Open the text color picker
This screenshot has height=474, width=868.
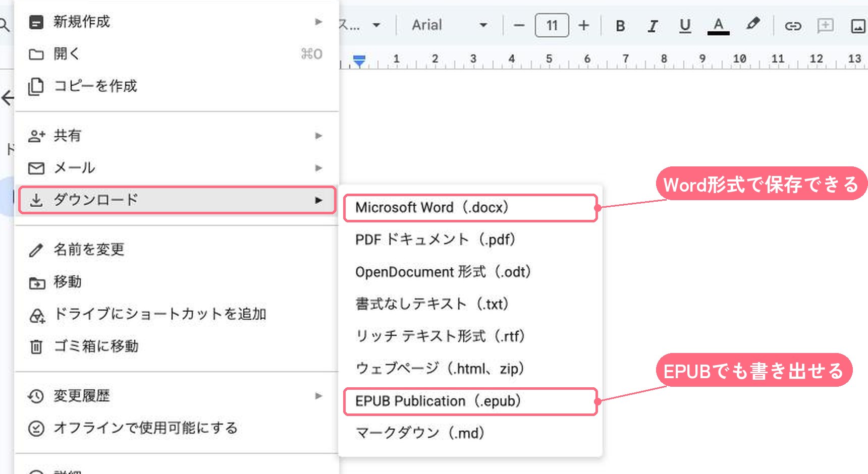pyautogui.click(x=718, y=26)
